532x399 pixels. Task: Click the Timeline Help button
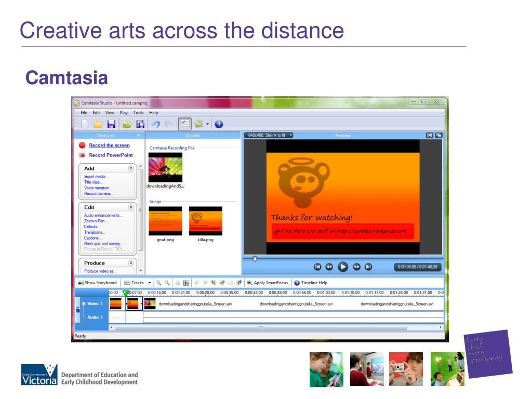pos(311,283)
